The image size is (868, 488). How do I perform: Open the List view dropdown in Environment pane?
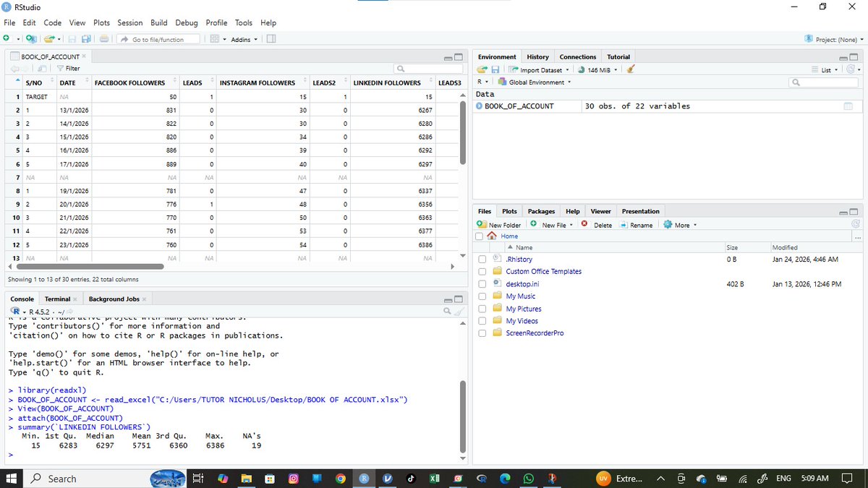tap(824, 69)
